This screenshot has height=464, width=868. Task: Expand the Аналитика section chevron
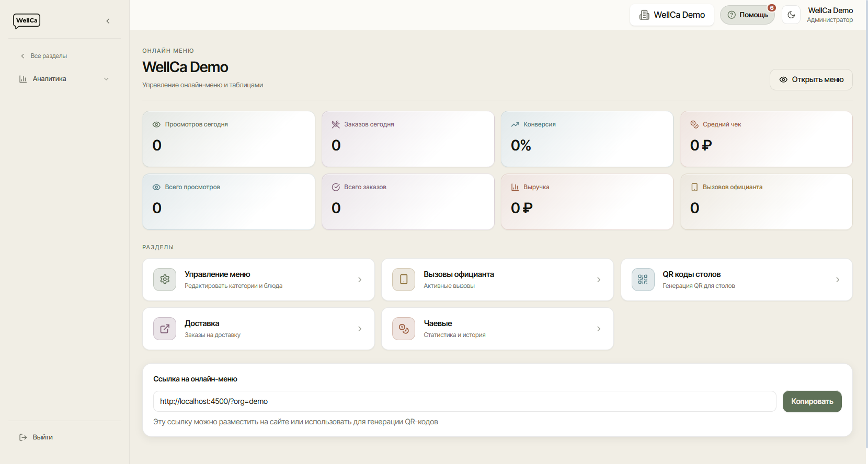pyautogui.click(x=106, y=79)
